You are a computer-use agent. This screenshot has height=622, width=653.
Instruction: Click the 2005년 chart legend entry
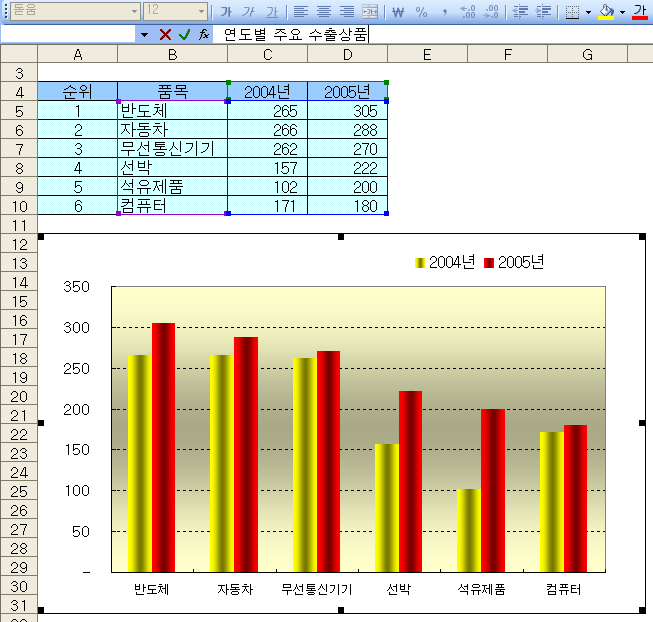[x=514, y=262]
